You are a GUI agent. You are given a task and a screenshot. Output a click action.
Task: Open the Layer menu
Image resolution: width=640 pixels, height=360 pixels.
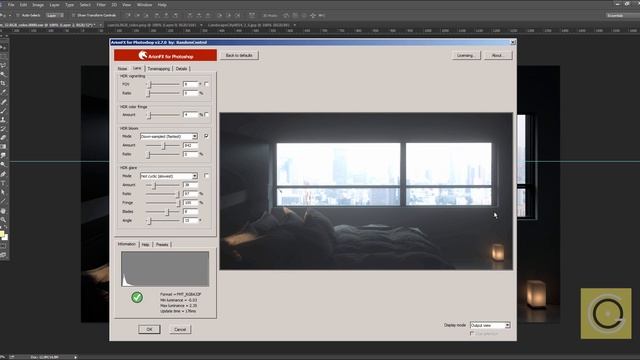(54, 4)
